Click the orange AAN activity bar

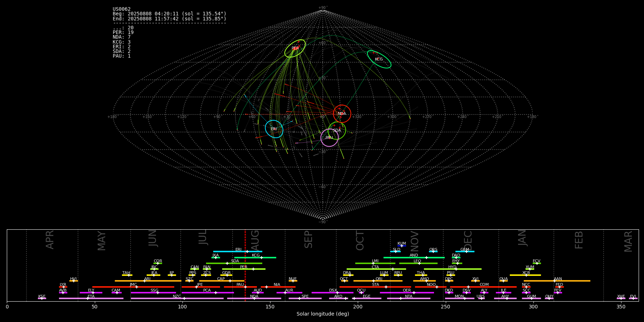point(557,281)
